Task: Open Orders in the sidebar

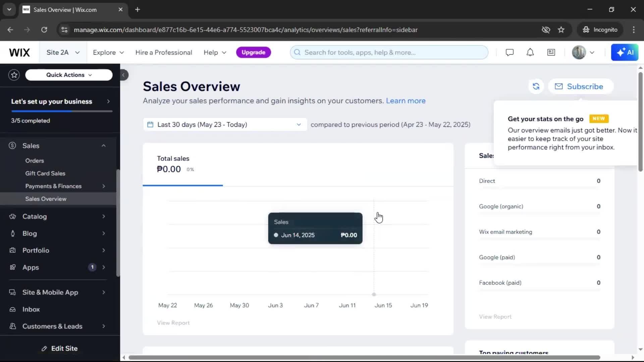Action: [x=35, y=161]
